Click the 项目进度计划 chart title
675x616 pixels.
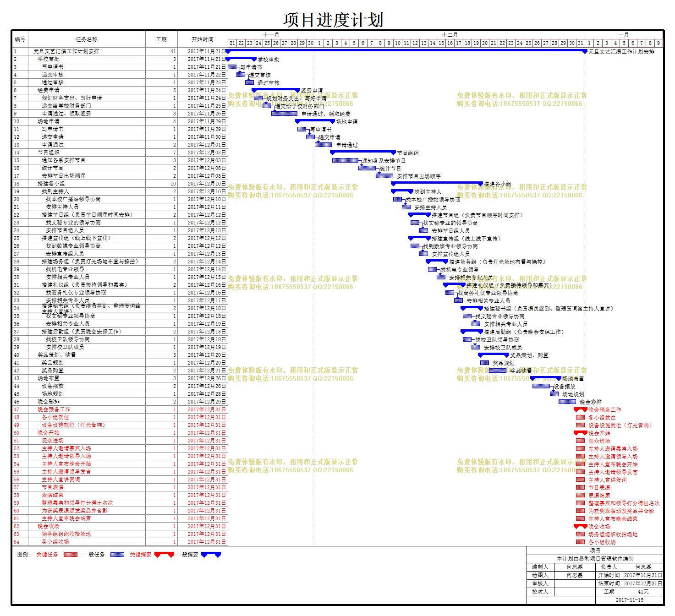[x=333, y=20]
